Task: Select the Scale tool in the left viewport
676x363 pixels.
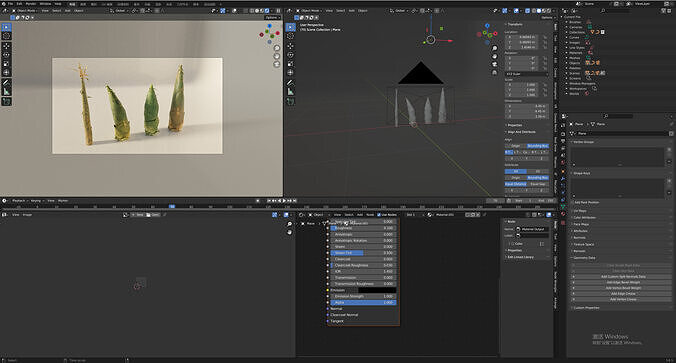Action: coord(6,63)
